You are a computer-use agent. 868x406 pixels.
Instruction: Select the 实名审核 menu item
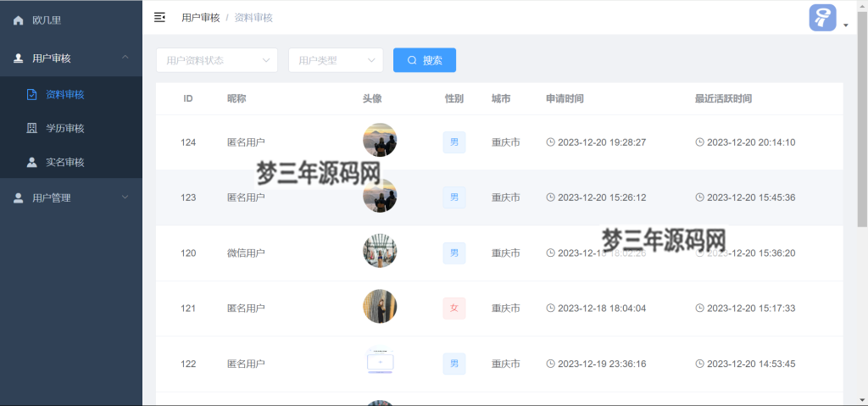65,162
